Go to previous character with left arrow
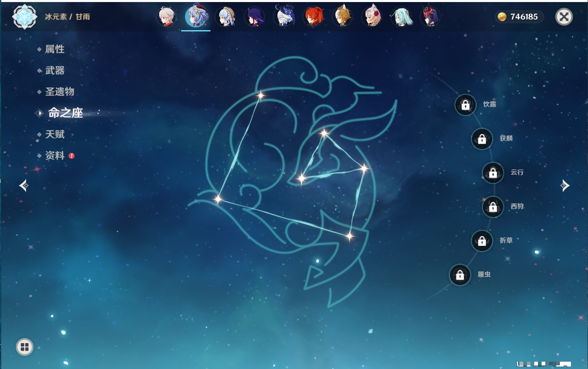 pyautogui.click(x=24, y=186)
